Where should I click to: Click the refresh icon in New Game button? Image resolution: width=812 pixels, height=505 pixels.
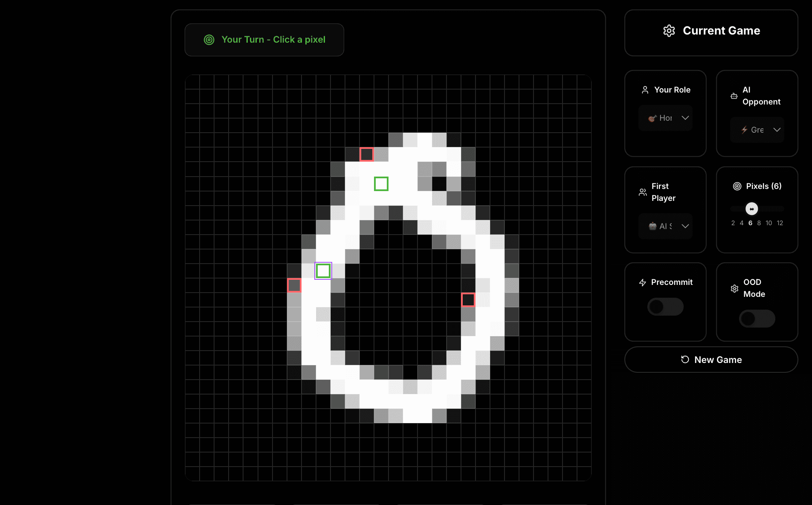coord(685,360)
